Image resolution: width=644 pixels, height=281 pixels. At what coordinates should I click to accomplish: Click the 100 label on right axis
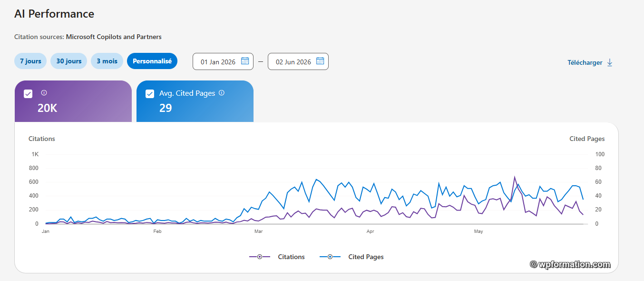click(600, 154)
